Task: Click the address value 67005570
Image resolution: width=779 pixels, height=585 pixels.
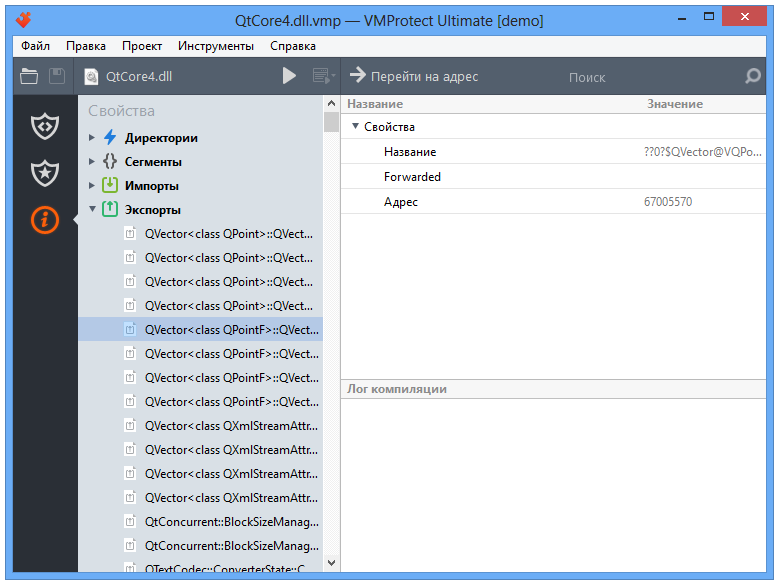Action: coord(668,202)
